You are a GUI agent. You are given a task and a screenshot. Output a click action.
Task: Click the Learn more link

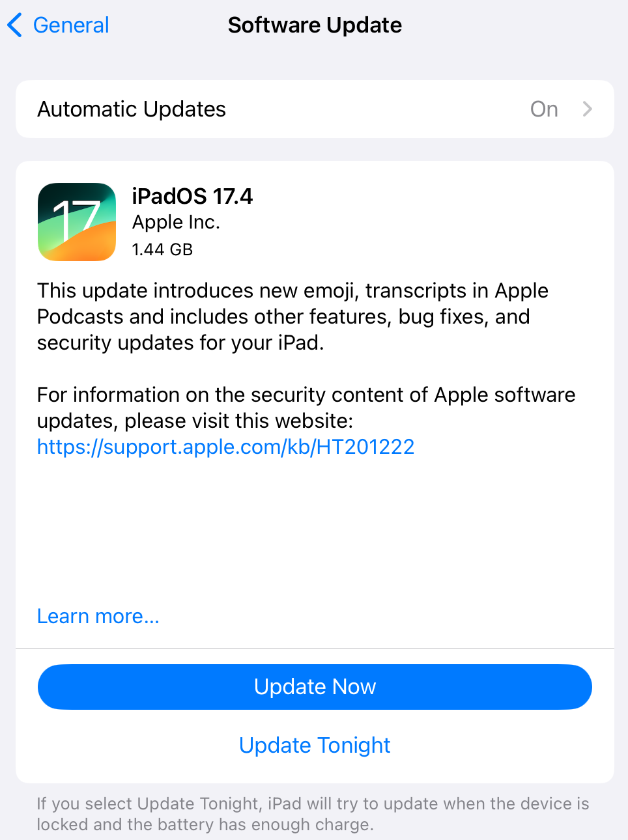coord(98,615)
